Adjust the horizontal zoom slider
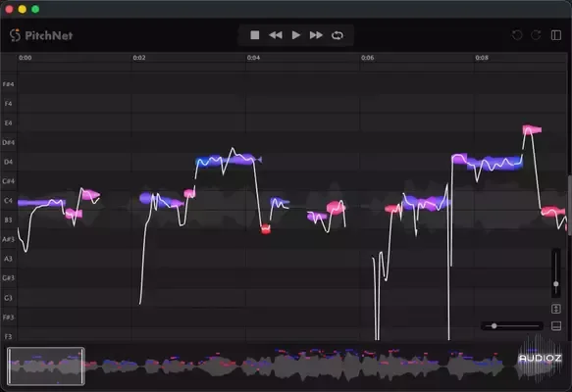Viewport: 572px width, 392px height. coord(494,325)
